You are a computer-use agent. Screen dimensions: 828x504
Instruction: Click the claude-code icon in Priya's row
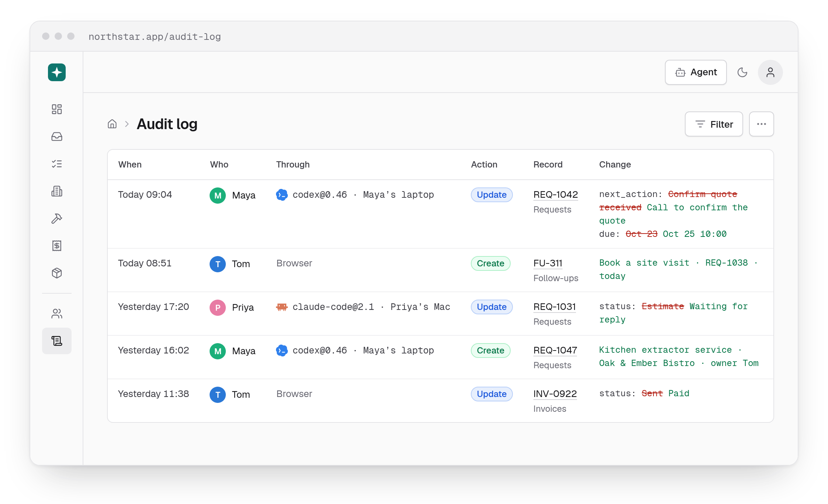point(282,307)
